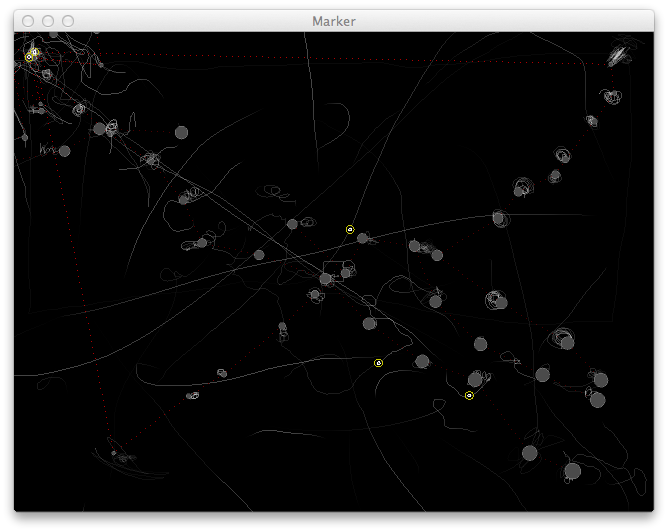Image resolution: width=668 pixels, height=532 pixels.
Task: Minimize the Marker window
Action: pyautogui.click(x=48, y=21)
